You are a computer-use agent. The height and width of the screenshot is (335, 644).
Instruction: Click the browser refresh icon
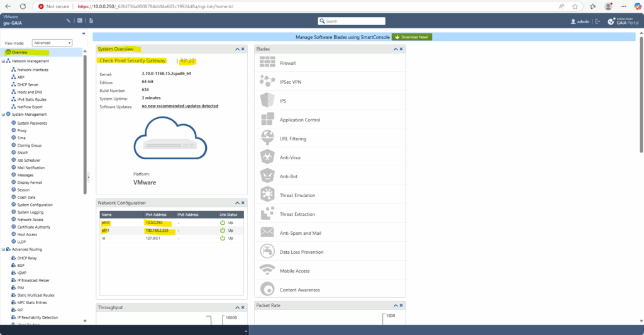(23, 6)
